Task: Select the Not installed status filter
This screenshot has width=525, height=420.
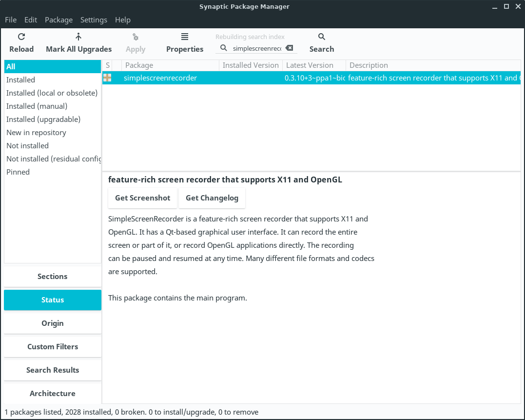Action: 27,146
